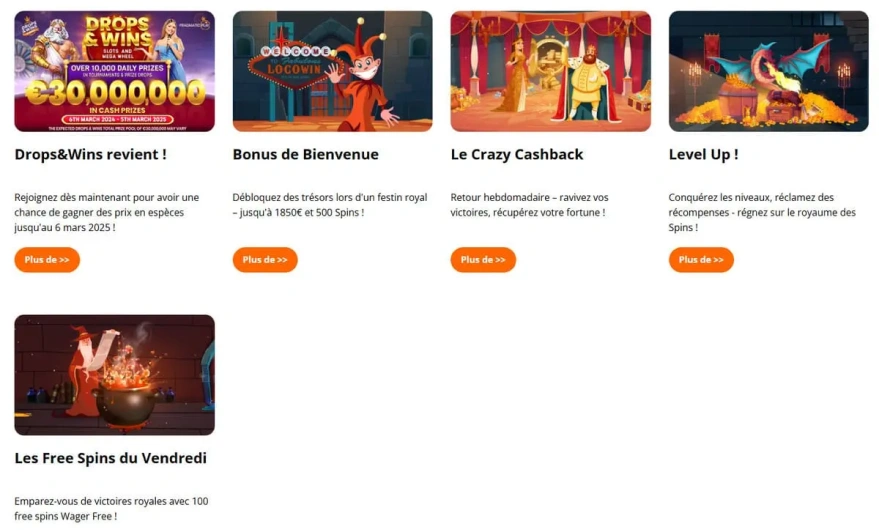The image size is (879, 530).
Task: Click 'Plus de >>' under Level Up
Action: click(x=701, y=260)
